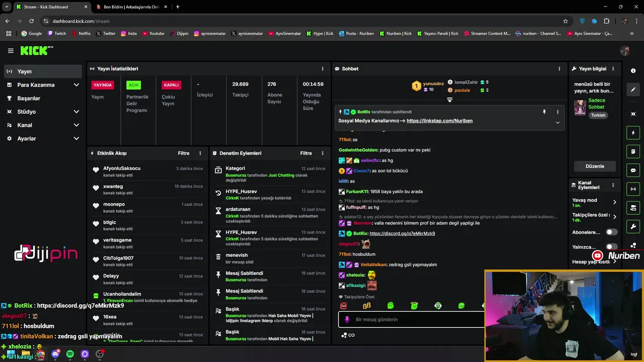Image resolution: width=644 pixels, height=362 pixels.
Task: Pick the angry red face emote
Action: coord(344,306)
